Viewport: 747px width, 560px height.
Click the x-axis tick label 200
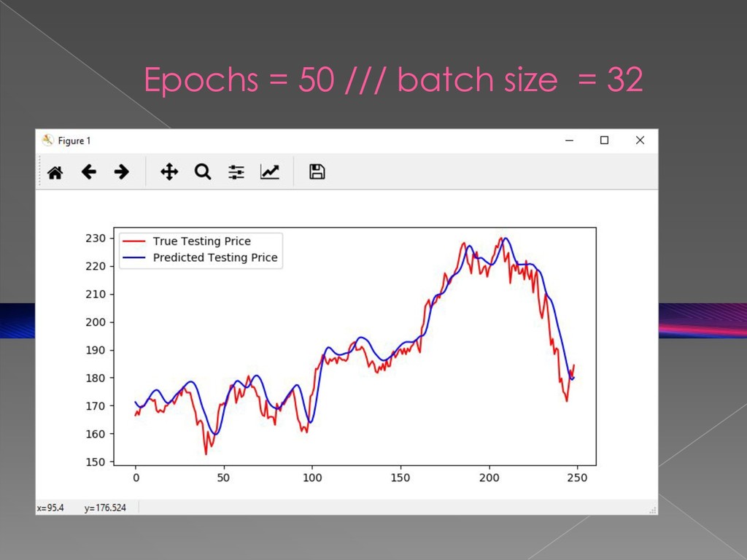pyautogui.click(x=489, y=478)
